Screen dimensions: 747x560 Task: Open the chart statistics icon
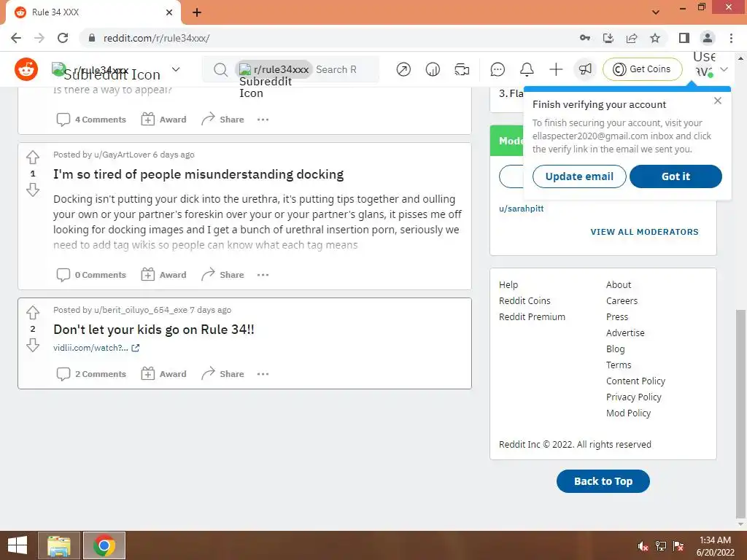433,69
